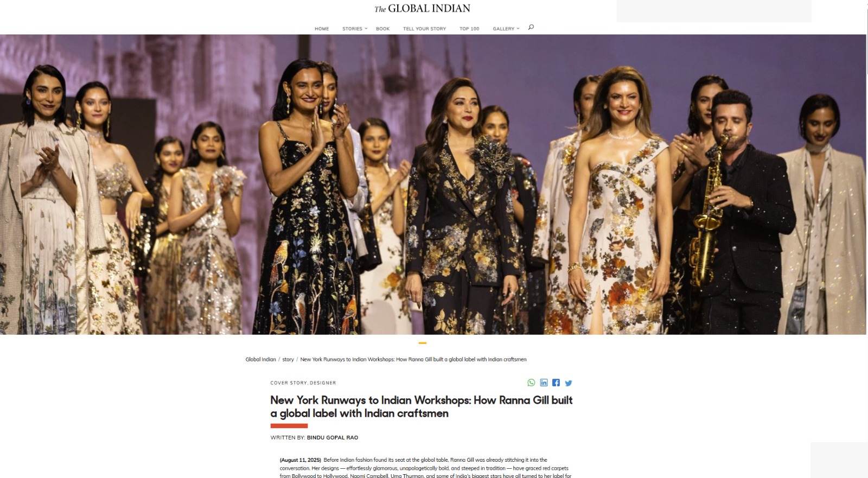
Task: Go to the Home menu item
Action: (322, 29)
